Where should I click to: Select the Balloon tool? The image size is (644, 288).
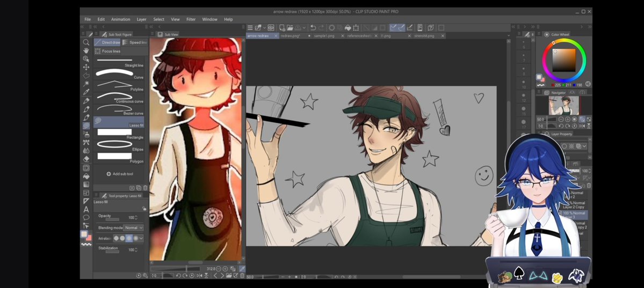click(x=86, y=217)
